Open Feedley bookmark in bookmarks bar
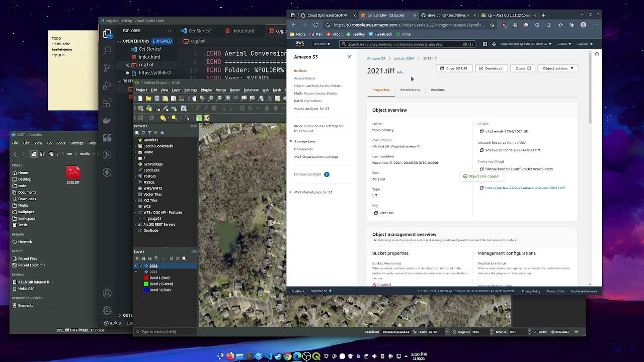The height and width of the screenshot is (362, 644). [x=355, y=34]
